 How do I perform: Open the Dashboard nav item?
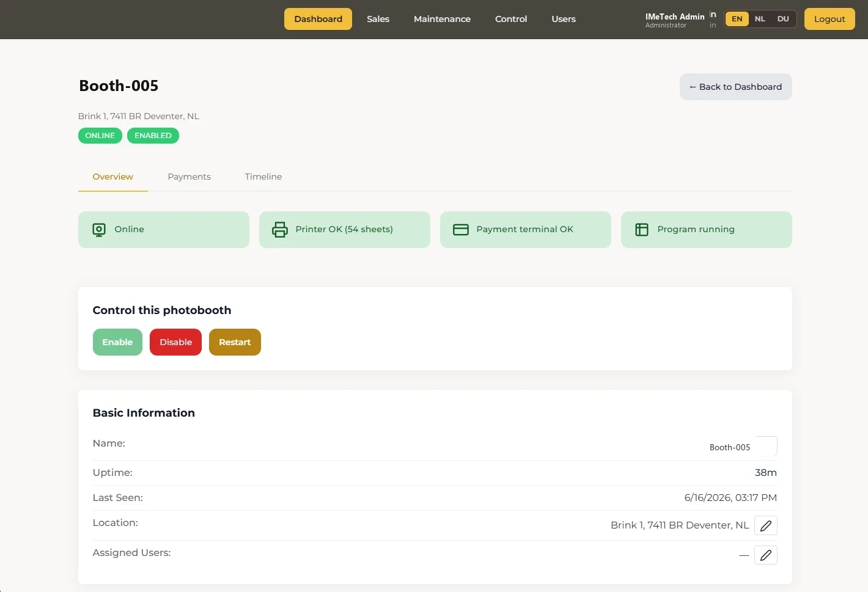pos(318,19)
